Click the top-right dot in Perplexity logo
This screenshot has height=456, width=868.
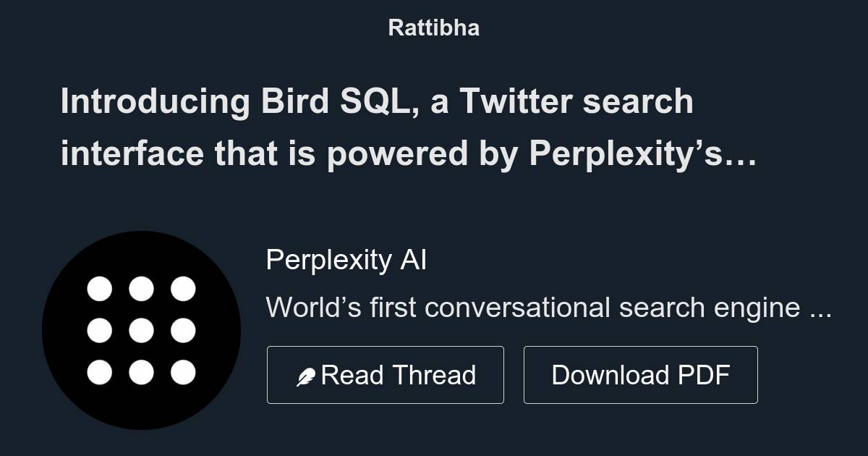[183, 289]
